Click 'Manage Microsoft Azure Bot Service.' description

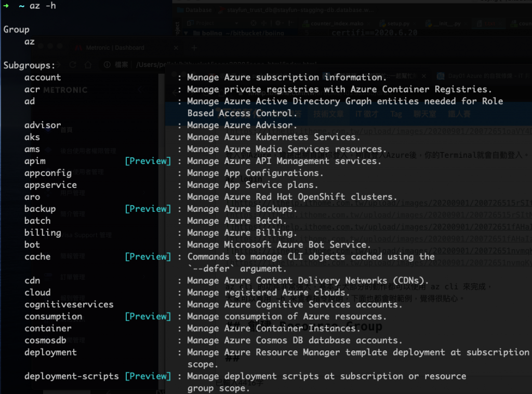pyautogui.click(x=279, y=245)
